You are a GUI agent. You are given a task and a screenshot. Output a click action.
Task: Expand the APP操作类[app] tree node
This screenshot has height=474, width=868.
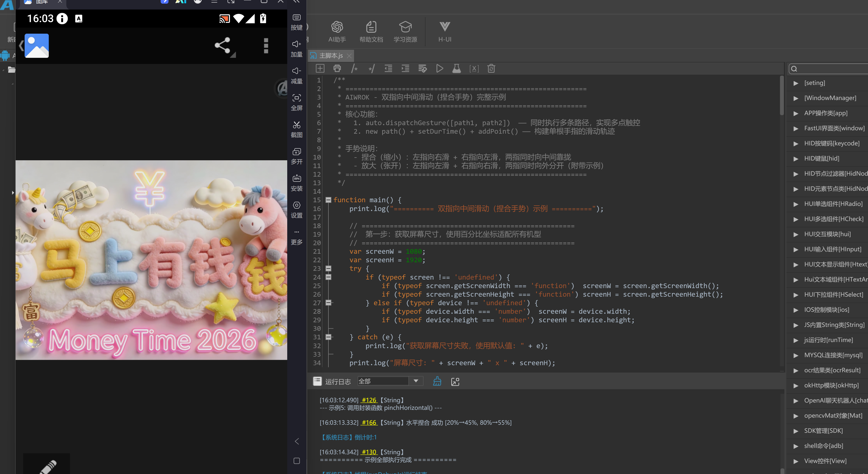796,113
